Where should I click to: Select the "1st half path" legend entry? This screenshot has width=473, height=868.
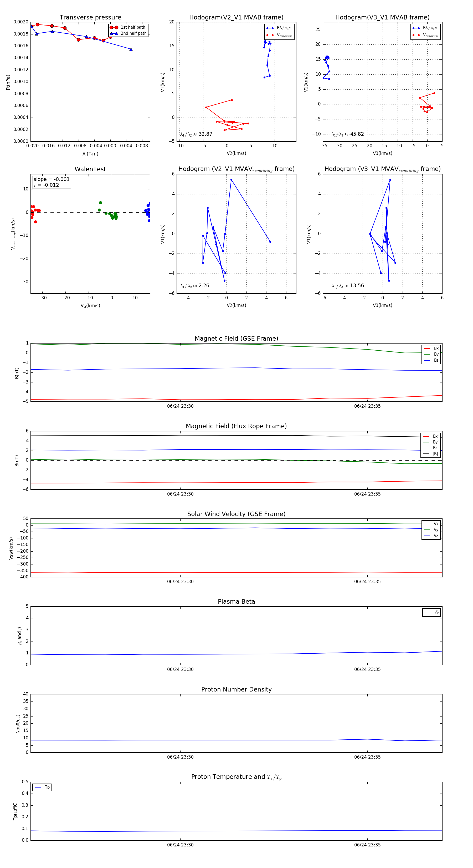click(x=128, y=27)
